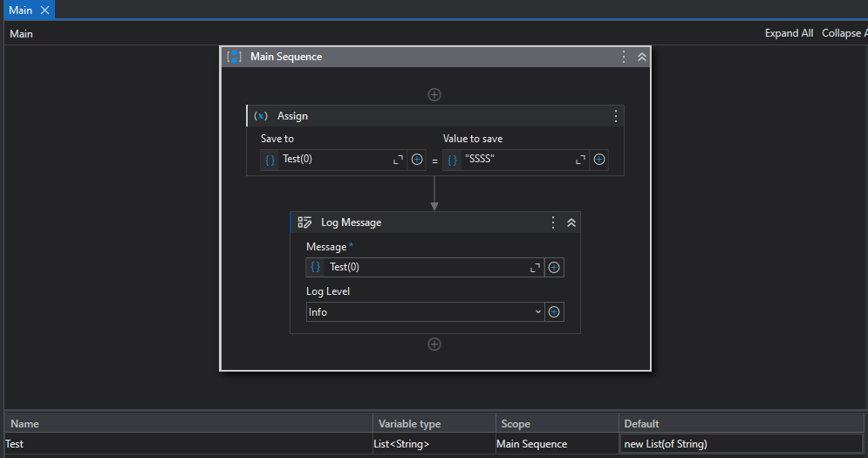Click Expand All
The image size is (868, 458).
coord(789,33)
